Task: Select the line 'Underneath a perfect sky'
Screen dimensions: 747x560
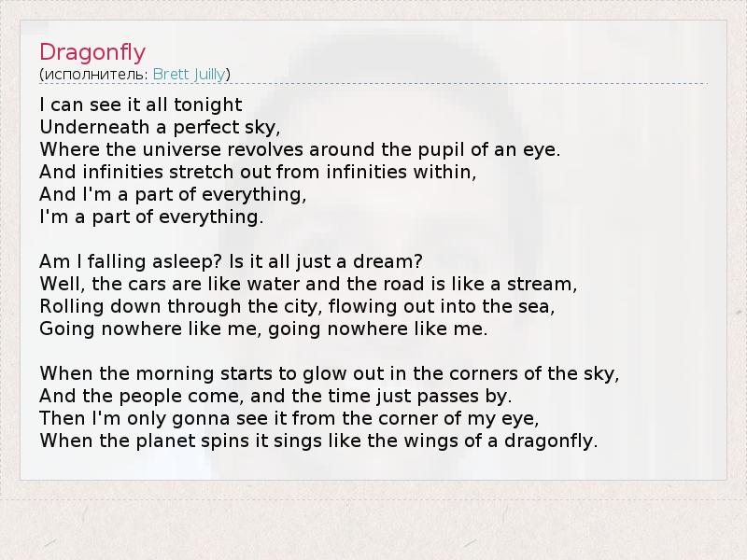Action: pos(161,127)
